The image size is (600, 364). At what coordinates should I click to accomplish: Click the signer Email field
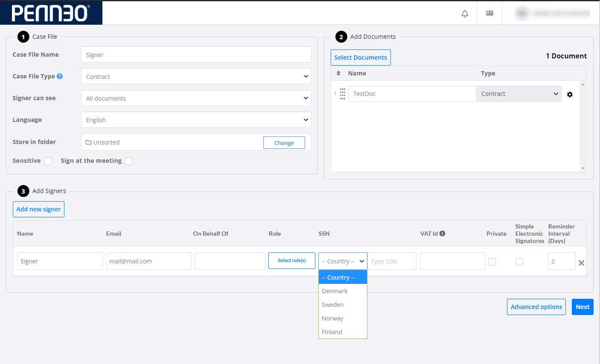click(x=149, y=261)
